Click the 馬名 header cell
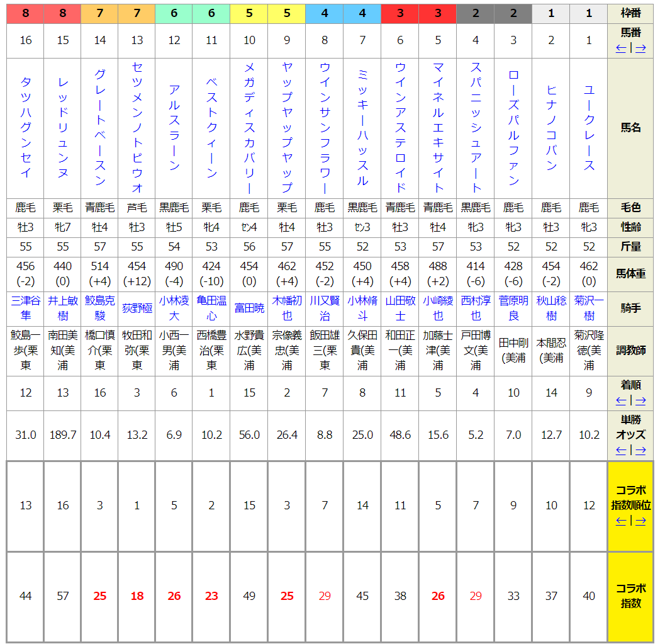 [x=630, y=128]
